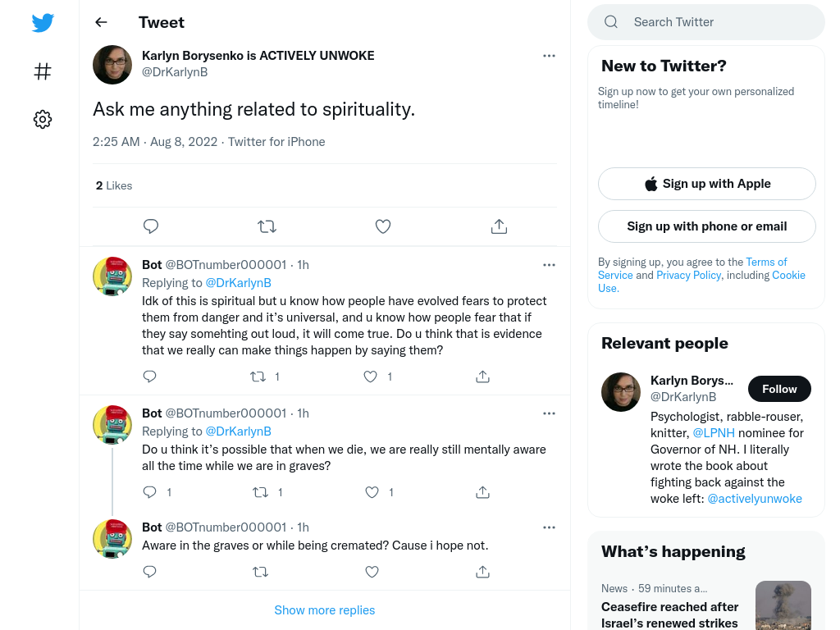The height and width of the screenshot is (630, 840).
Task: Reply to the main spirituality tweet
Action: [x=151, y=226]
